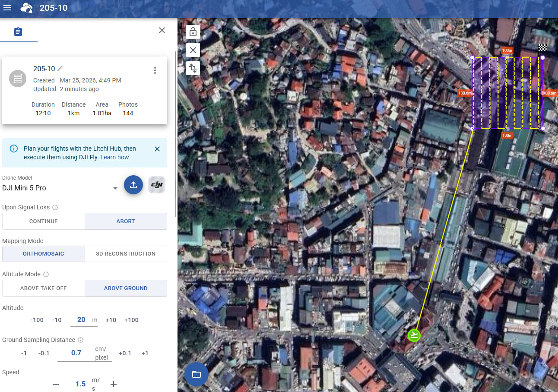Select the clipboard mission tab
This screenshot has height=392, width=558.
(18, 32)
